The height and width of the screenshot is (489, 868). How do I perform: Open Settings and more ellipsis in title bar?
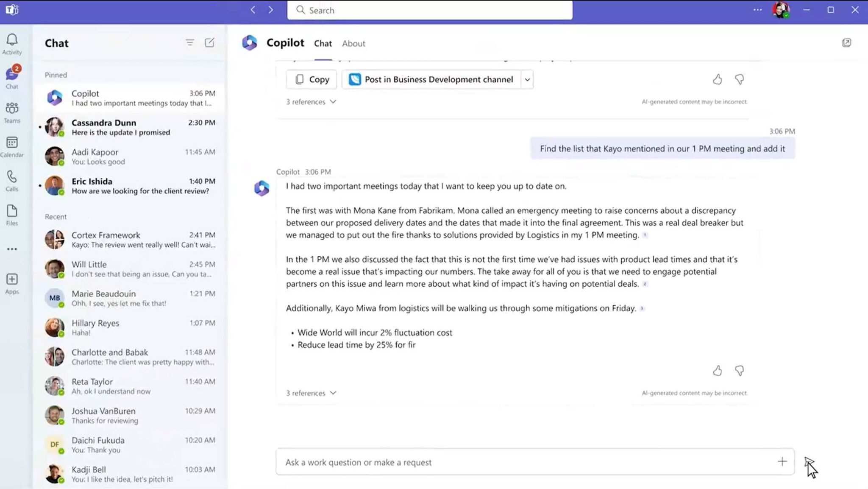[x=757, y=10]
